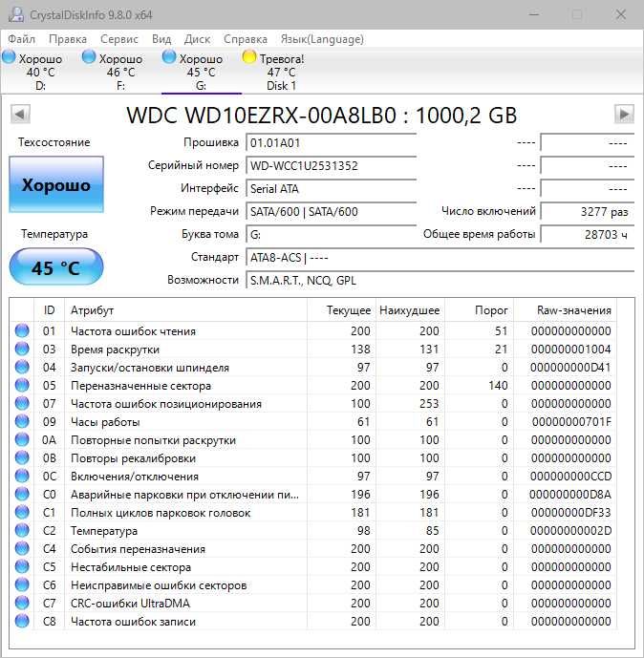Click raw value 0000000701F
Viewport: 644px width, 658px height.
click(571, 421)
